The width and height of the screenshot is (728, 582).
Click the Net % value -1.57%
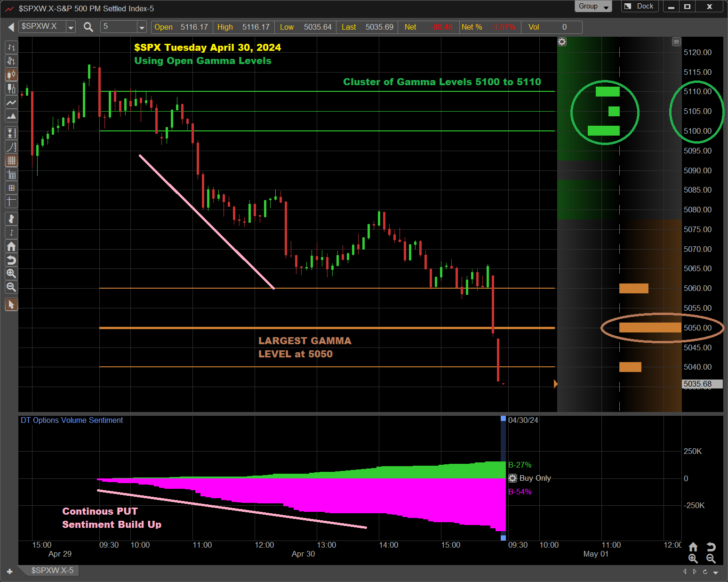pyautogui.click(x=503, y=27)
